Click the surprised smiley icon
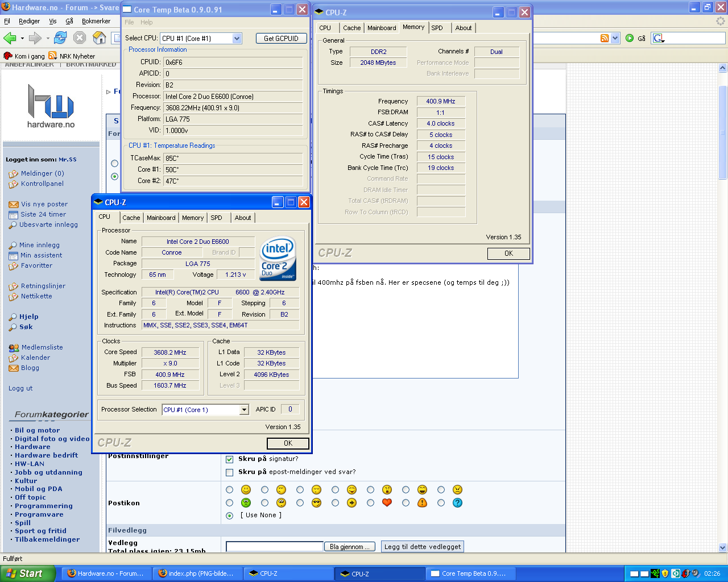728x582 pixels. point(387,489)
